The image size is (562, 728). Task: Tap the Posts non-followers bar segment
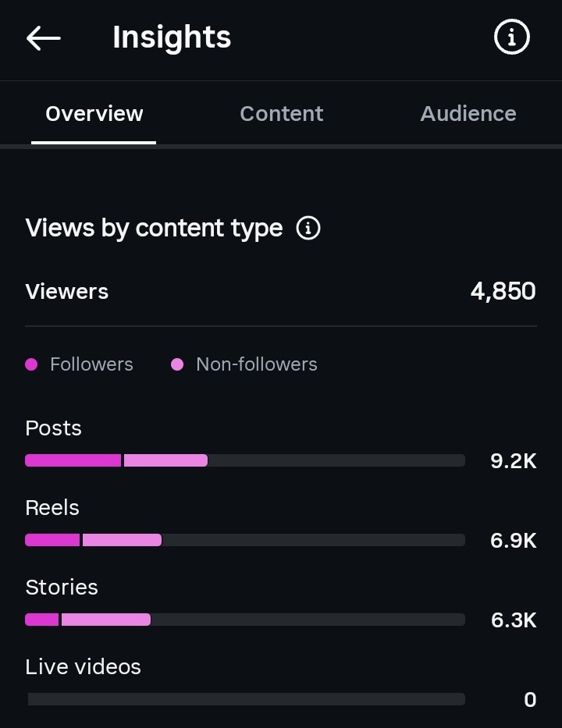pos(165,460)
